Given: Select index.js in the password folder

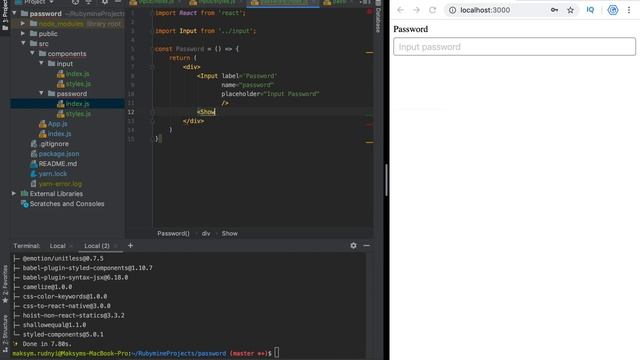Looking at the screenshot, I should [x=78, y=104].
